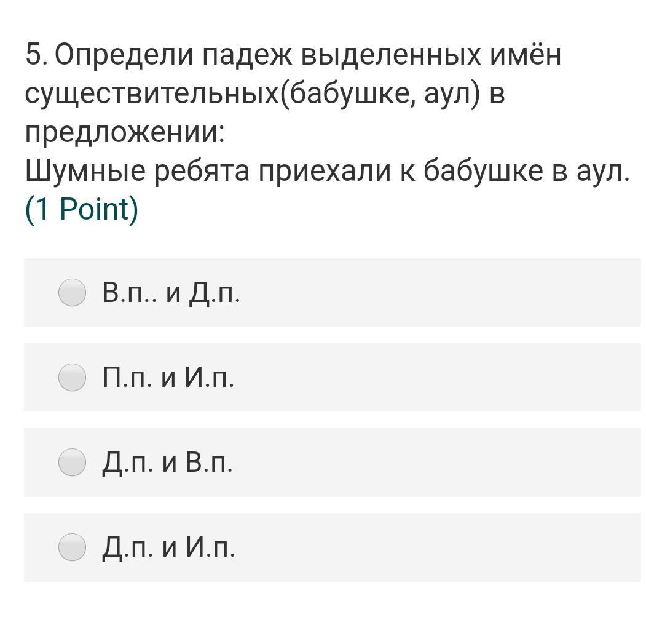Viewport: 646px width, 644px height.
Task: Pick the Д.п. и И.п. radio circle
Action: point(72,547)
